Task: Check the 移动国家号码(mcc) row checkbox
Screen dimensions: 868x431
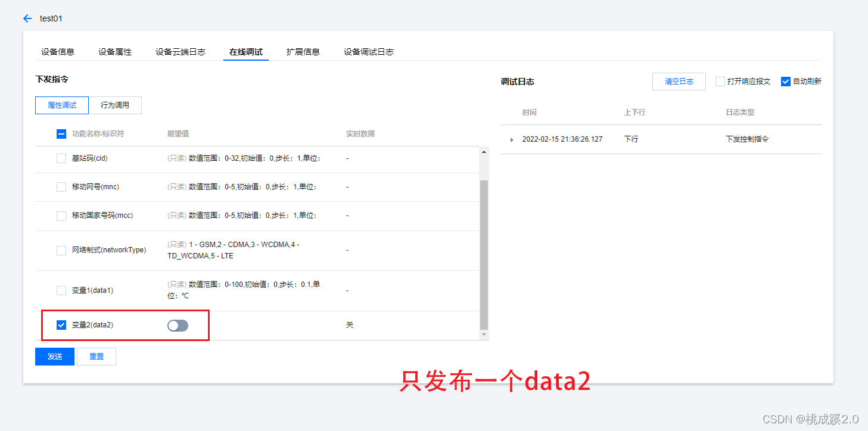Action: pos(61,215)
